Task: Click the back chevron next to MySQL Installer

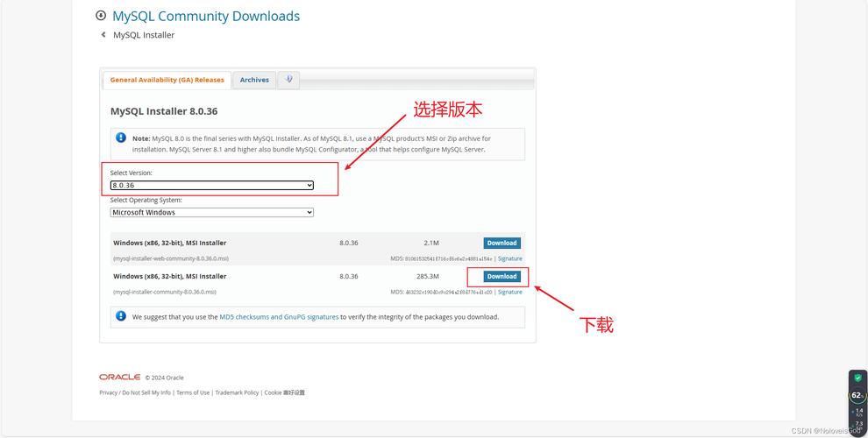Action: [103, 35]
